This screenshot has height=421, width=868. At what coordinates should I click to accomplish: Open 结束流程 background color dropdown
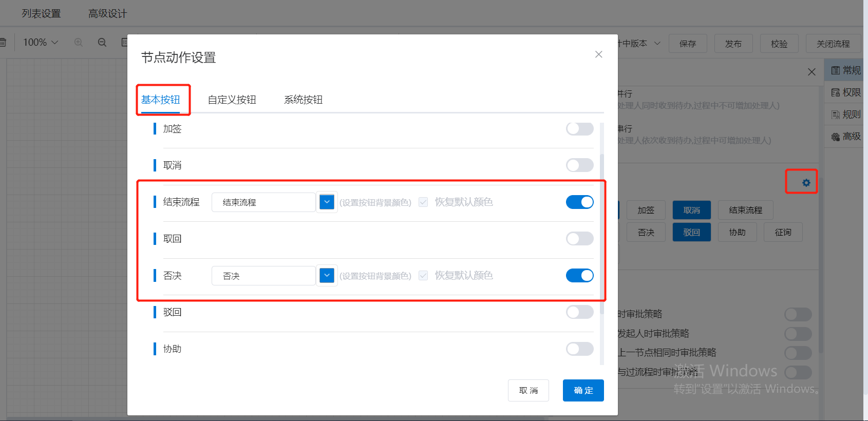(327, 202)
